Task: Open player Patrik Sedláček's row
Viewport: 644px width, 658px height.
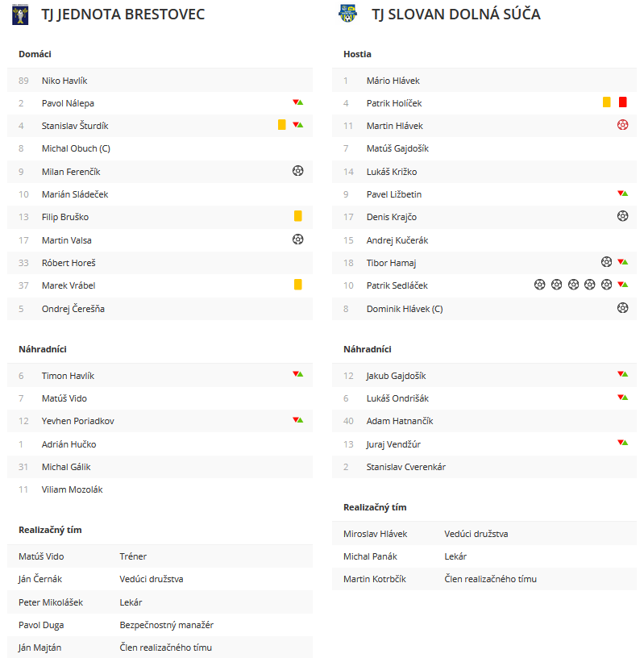Action: tap(484, 285)
